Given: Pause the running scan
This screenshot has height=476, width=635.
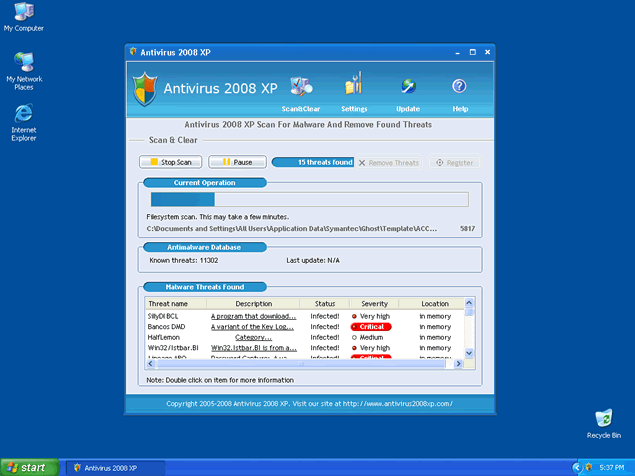Looking at the screenshot, I should (237, 162).
